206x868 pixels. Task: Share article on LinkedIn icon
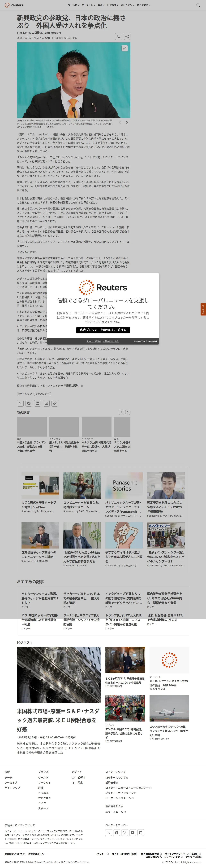tap(37, 403)
